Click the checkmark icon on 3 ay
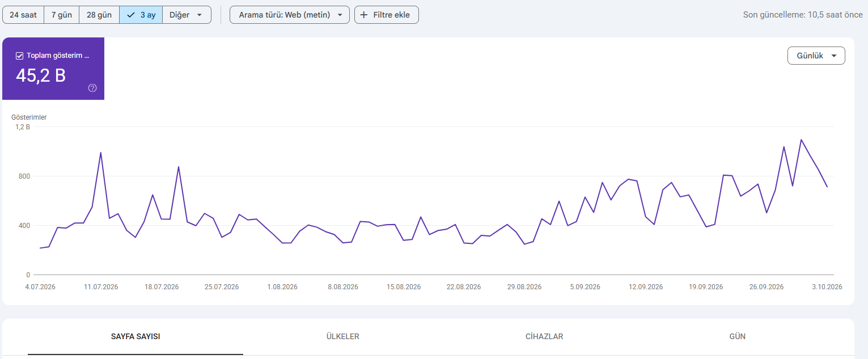 (x=131, y=15)
